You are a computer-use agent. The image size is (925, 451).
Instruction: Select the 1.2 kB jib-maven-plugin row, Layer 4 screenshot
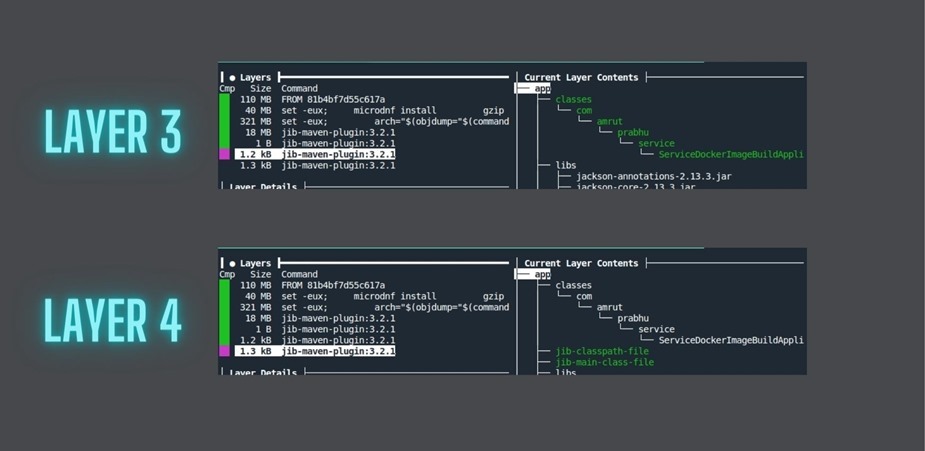pyautogui.click(x=317, y=340)
